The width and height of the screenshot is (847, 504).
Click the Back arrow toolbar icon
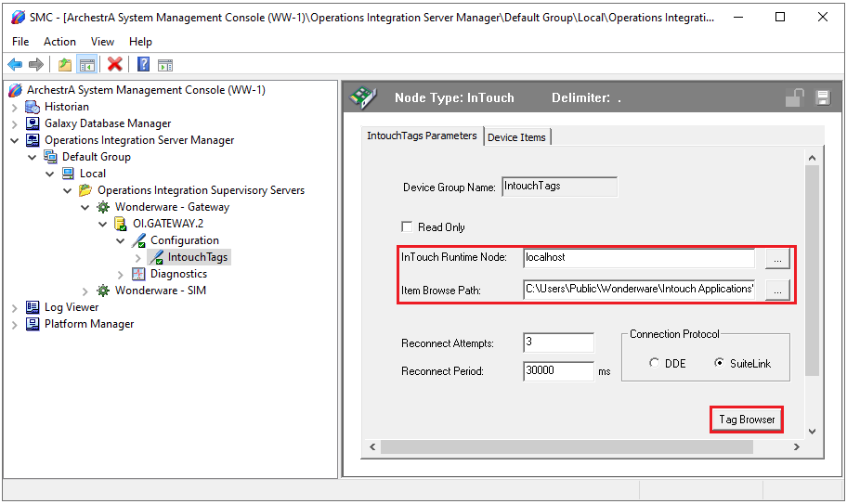click(x=15, y=65)
